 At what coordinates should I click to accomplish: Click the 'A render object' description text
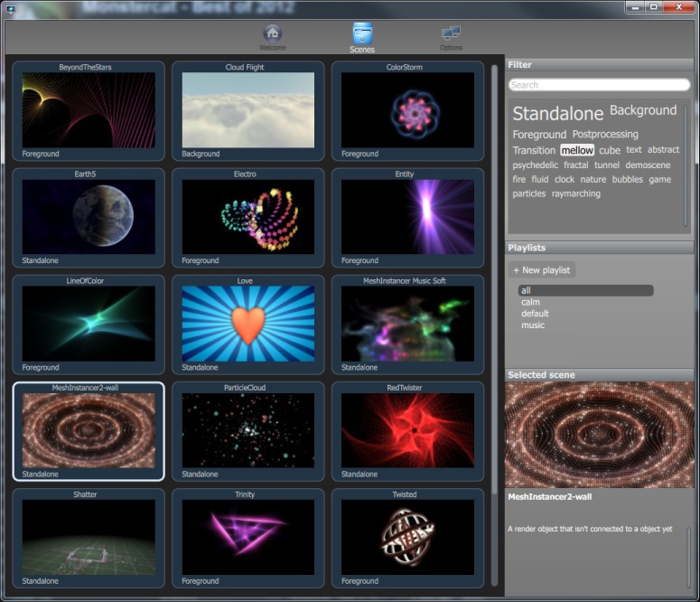coord(589,529)
